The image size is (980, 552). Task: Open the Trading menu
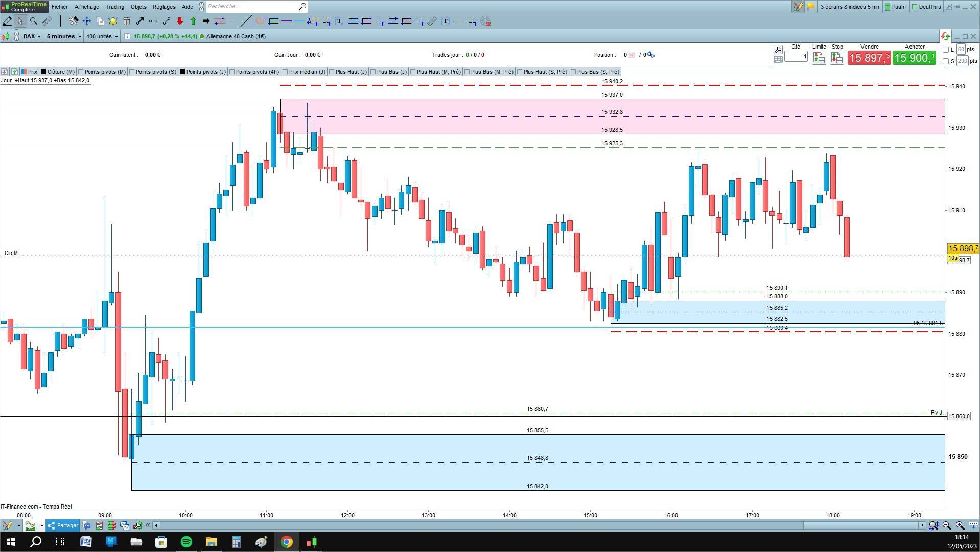click(x=114, y=7)
